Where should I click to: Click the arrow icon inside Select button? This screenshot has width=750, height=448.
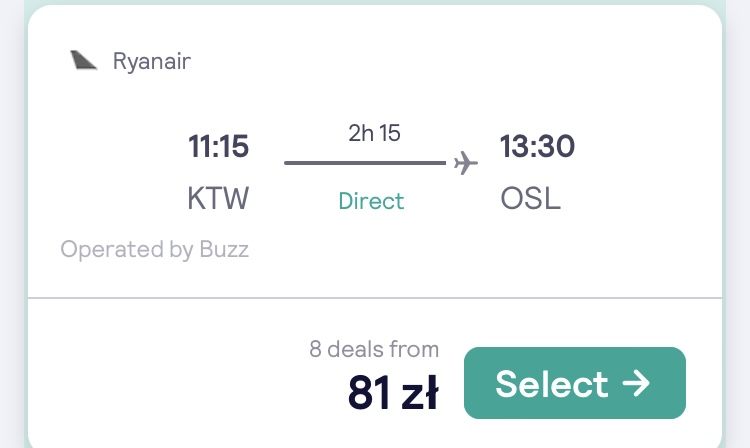coord(636,383)
